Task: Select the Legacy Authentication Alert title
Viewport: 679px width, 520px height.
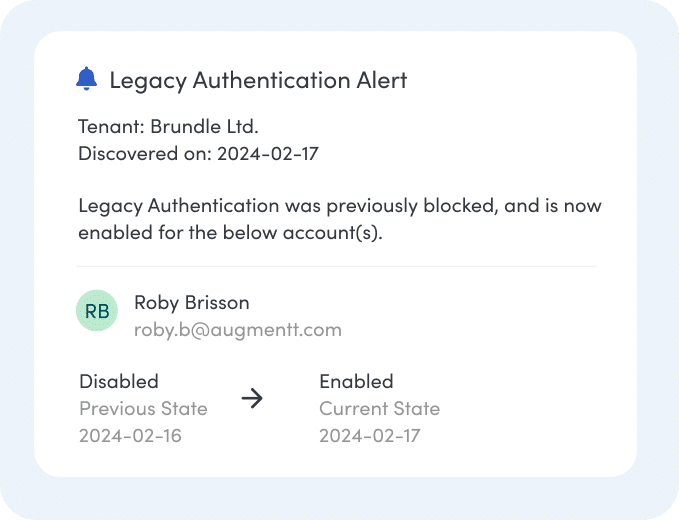Action: coord(258,81)
